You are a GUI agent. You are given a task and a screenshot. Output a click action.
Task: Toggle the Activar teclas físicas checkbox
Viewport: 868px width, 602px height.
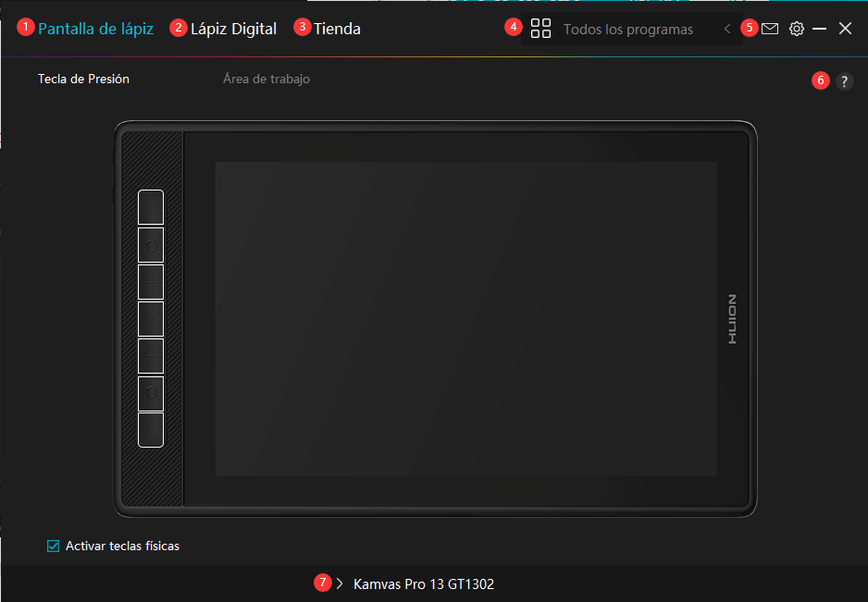[54, 547]
